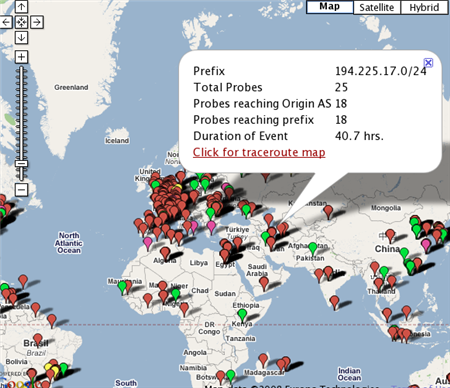Zoom in with the plus button
This screenshot has width=450, height=388.
(x=21, y=57)
